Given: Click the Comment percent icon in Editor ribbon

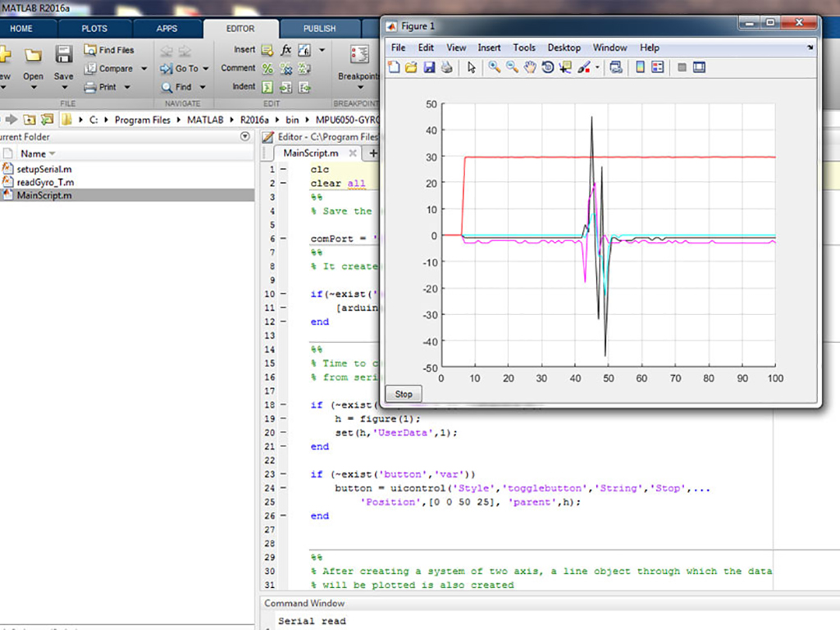Looking at the screenshot, I should [x=267, y=69].
